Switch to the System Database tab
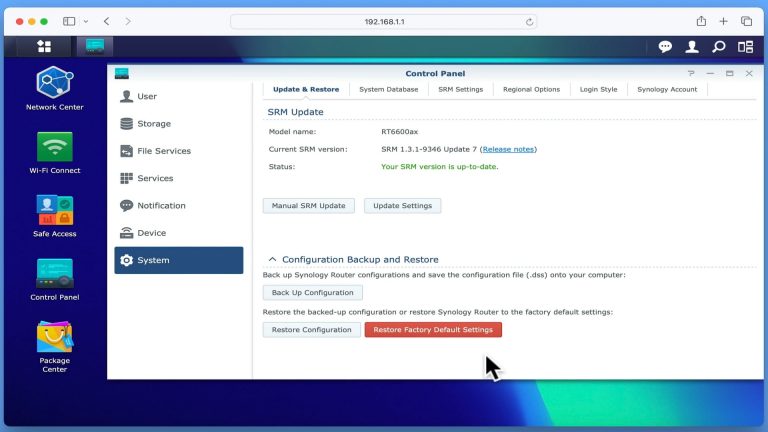The width and height of the screenshot is (768, 432). (388, 89)
